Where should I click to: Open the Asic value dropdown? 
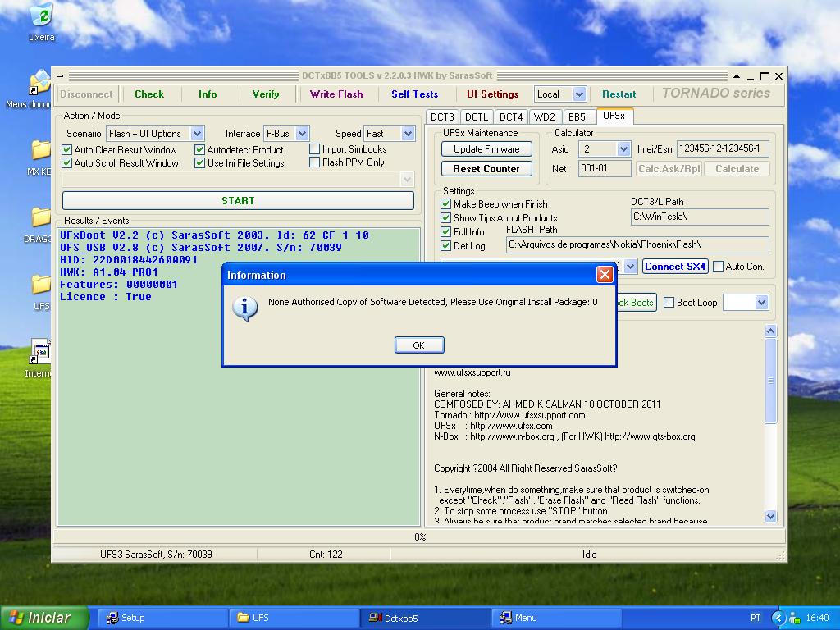[623, 149]
